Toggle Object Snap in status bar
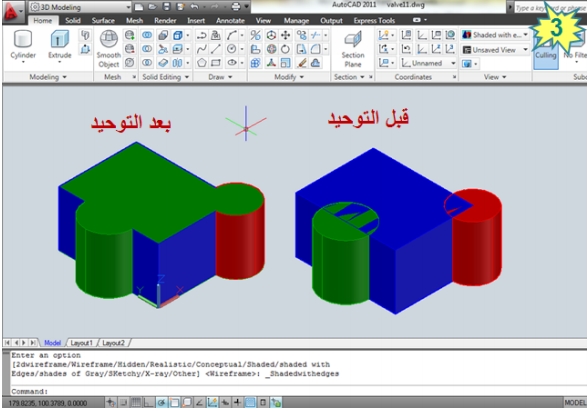588x411 pixels. 174,403
